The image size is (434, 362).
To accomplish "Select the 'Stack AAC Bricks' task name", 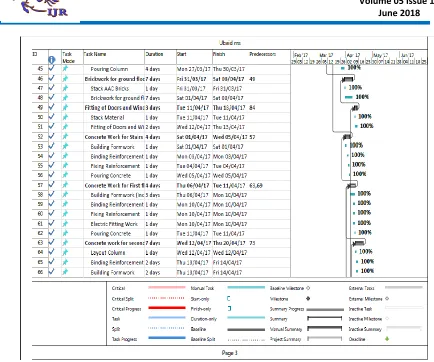I will pyautogui.click(x=110, y=88).
